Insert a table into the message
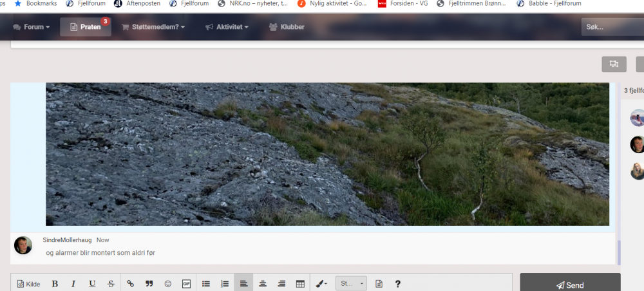Image resolution: width=644 pixels, height=291 pixels. 300,283
